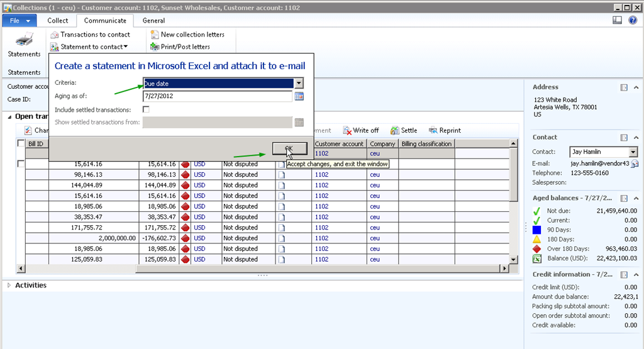Image resolution: width=644 pixels, height=349 pixels.
Task: Click the Statements printer icon
Action: coord(24,41)
